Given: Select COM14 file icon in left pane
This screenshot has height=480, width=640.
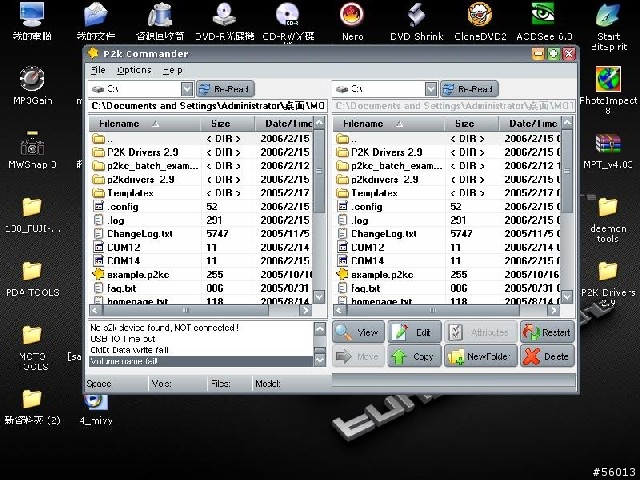Looking at the screenshot, I should click(98, 260).
